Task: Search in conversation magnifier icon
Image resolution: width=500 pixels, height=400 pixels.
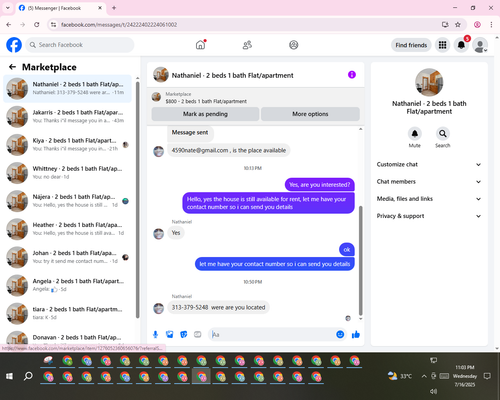Action: [x=443, y=134]
